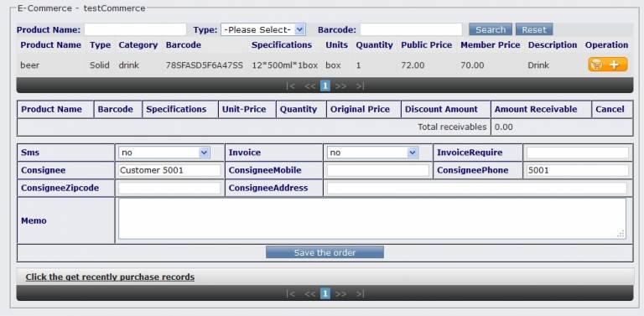
Task: Click the public price 72.00
Action: tap(413, 65)
